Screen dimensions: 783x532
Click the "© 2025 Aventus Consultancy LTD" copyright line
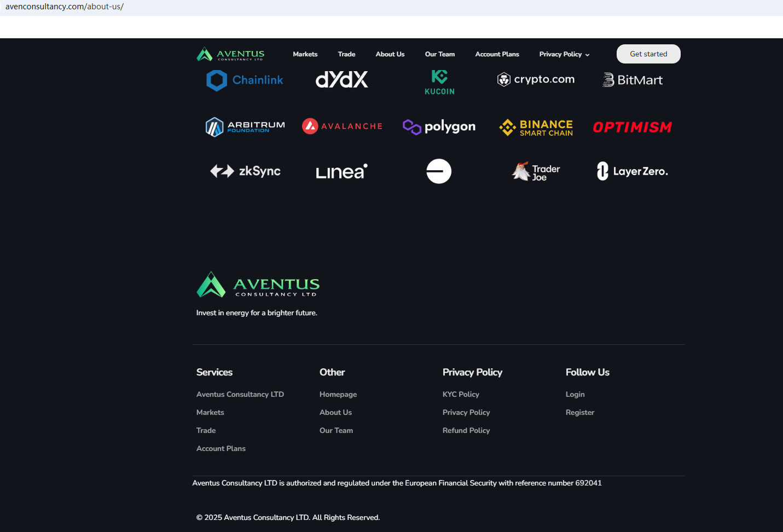[x=288, y=517]
